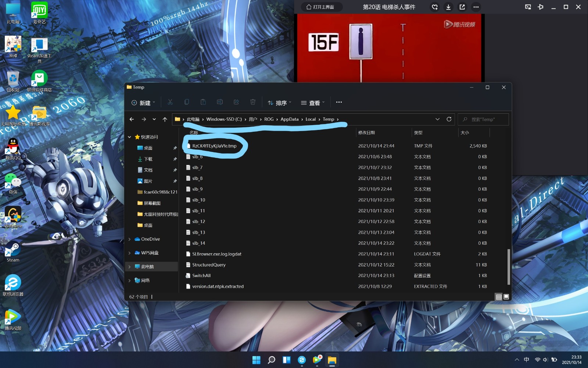Click the share icon in video player
This screenshot has width=588, height=368.
462,7
